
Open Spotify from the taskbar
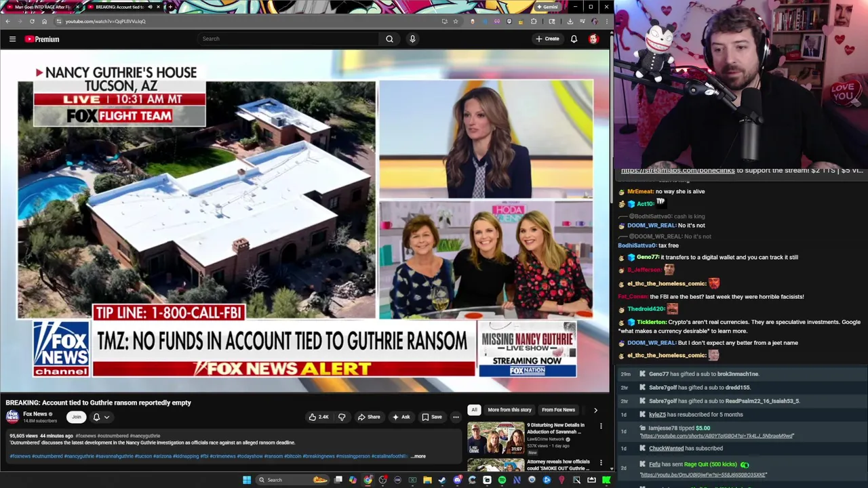[502, 480]
